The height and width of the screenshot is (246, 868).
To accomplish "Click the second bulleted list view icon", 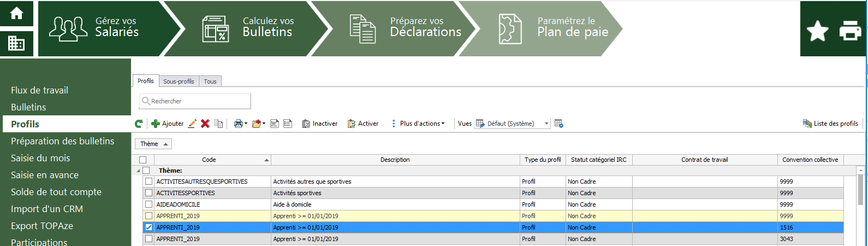I will coord(288,124).
